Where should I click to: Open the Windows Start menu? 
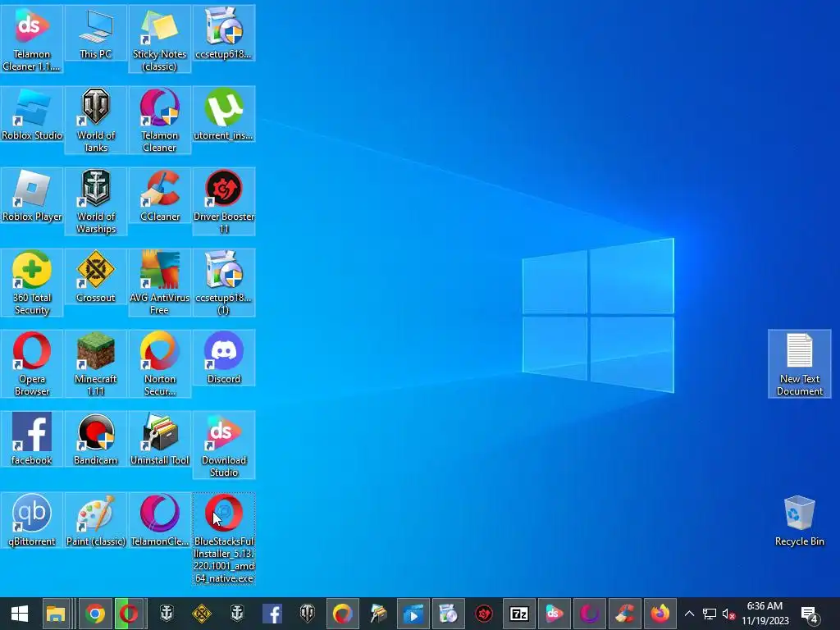pyautogui.click(x=20, y=614)
